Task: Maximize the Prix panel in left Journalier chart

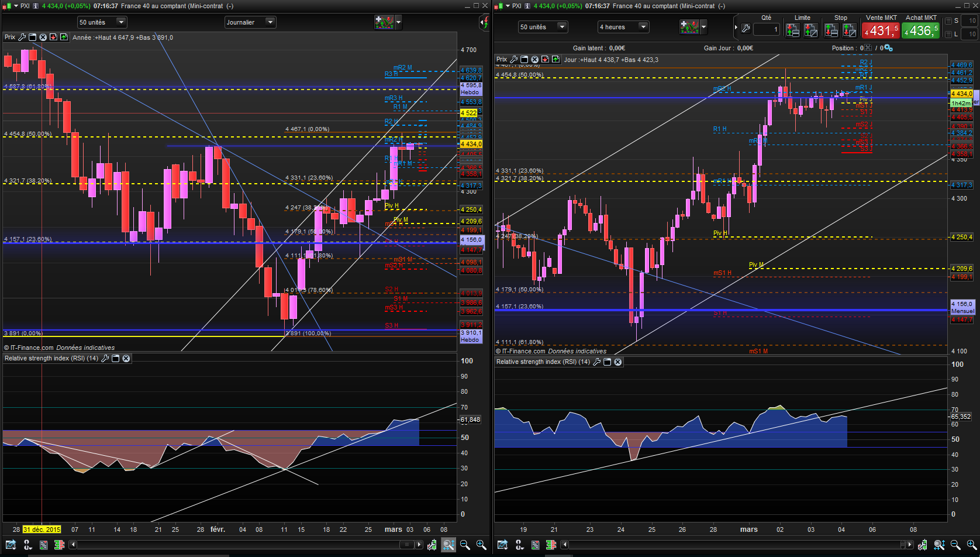Action: pos(33,37)
